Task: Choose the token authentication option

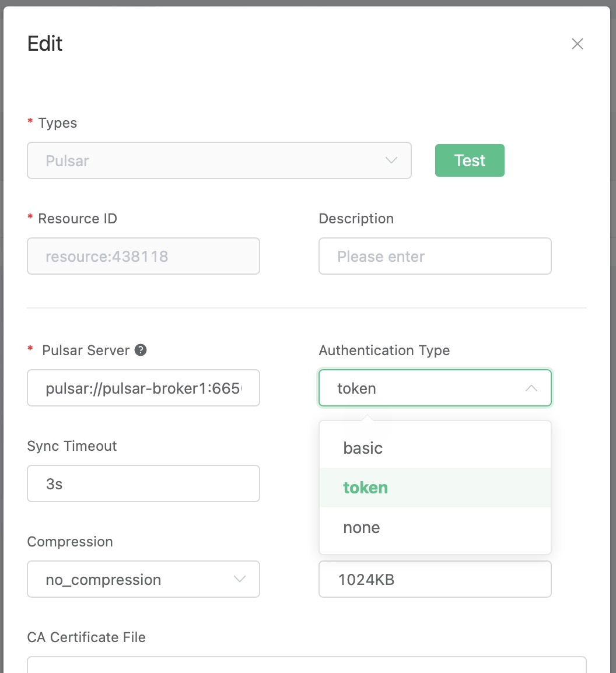Action: pyautogui.click(x=435, y=488)
